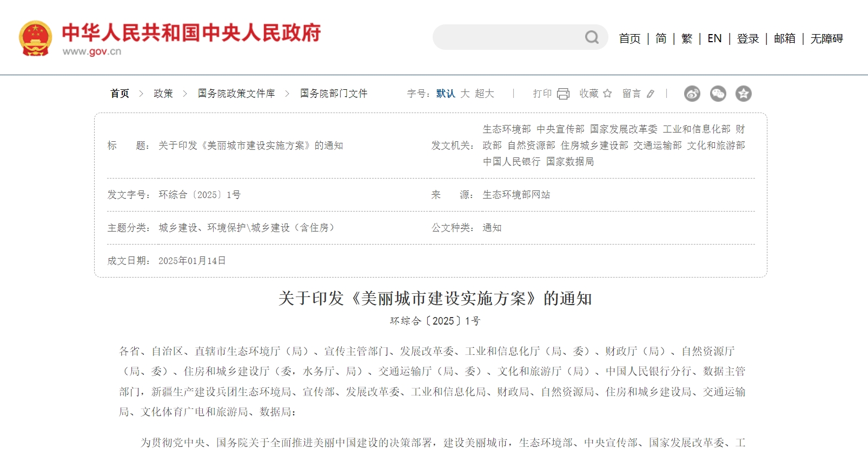The width and height of the screenshot is (868, 455).
Task: Click the main article heading
Action: click(x=435, y=298)
